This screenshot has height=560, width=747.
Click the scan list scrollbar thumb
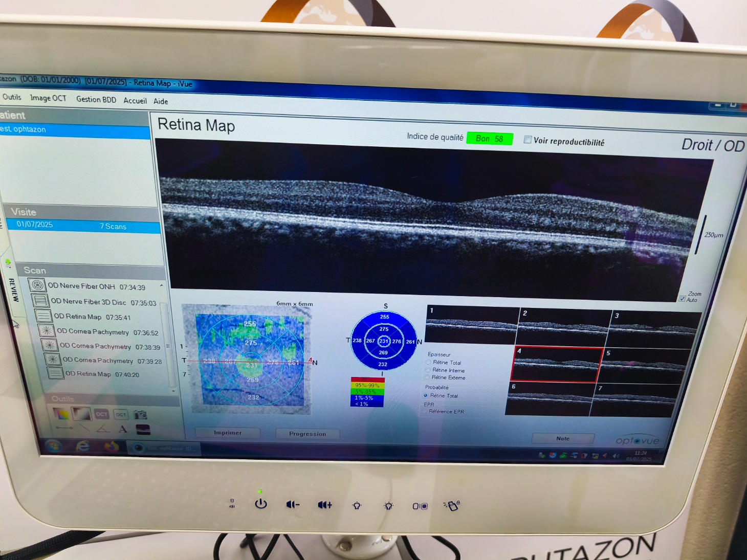point(167,346)
